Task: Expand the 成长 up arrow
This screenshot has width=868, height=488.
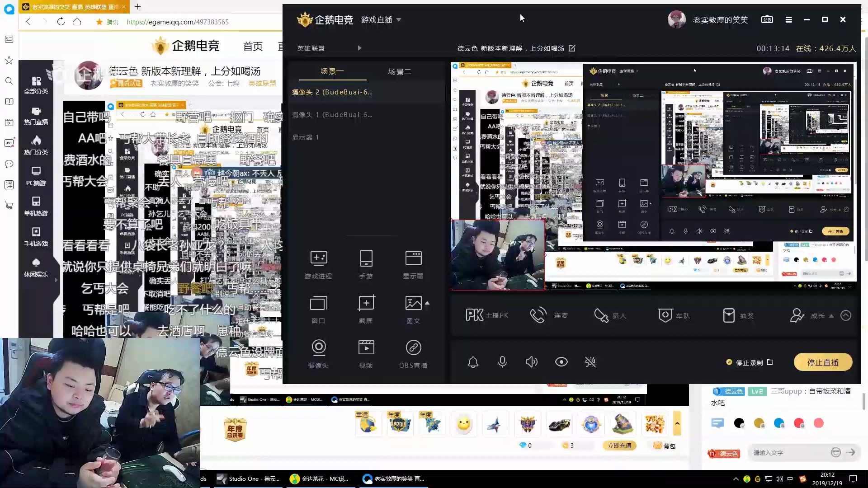Action: [x=831, y=316]
